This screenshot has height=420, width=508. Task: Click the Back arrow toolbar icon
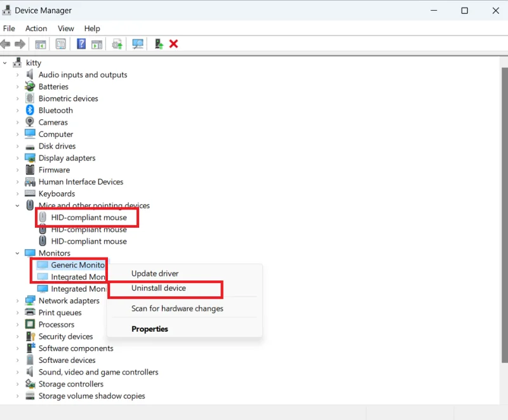(6, 44)
